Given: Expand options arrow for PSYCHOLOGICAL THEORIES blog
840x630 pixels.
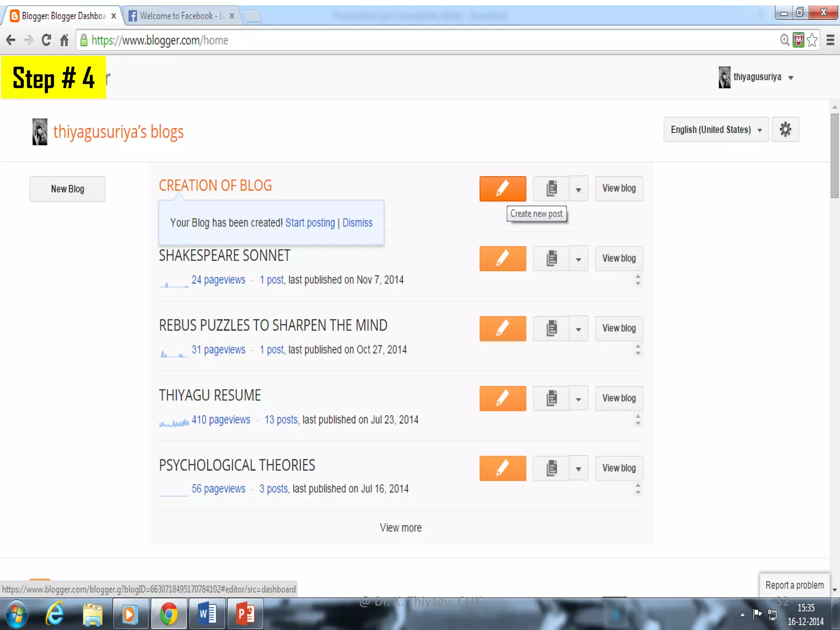Looking at the screenshot, I should click(x=578, y=468).
